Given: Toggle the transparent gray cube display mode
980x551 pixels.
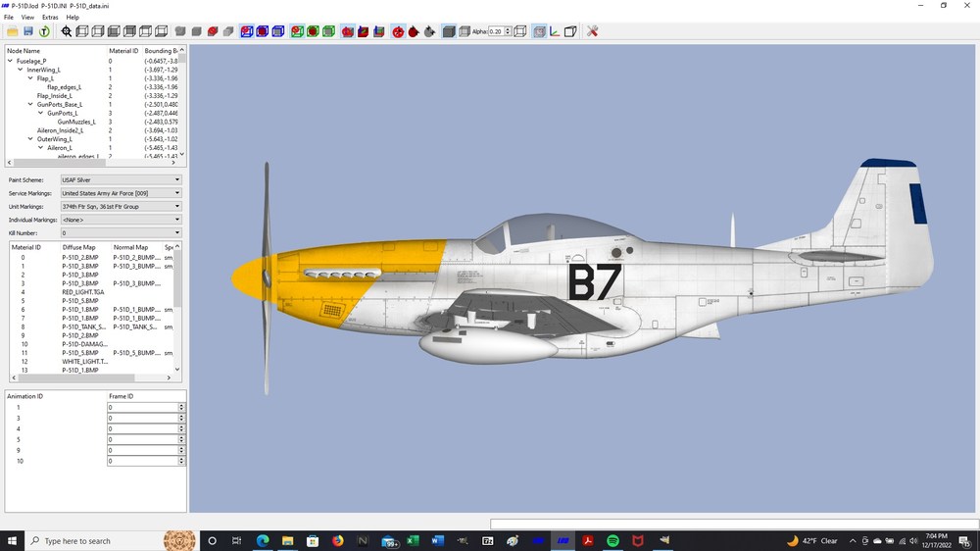Looking at the screenshot, I should pos(465,31).
